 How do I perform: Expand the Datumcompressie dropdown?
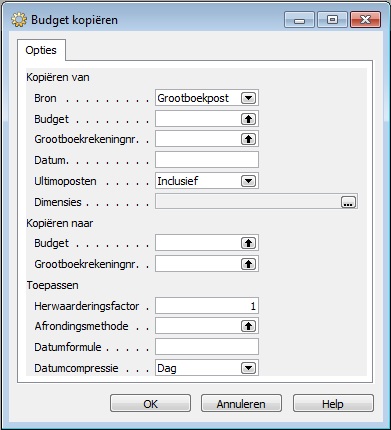click(x=248, y=368)
